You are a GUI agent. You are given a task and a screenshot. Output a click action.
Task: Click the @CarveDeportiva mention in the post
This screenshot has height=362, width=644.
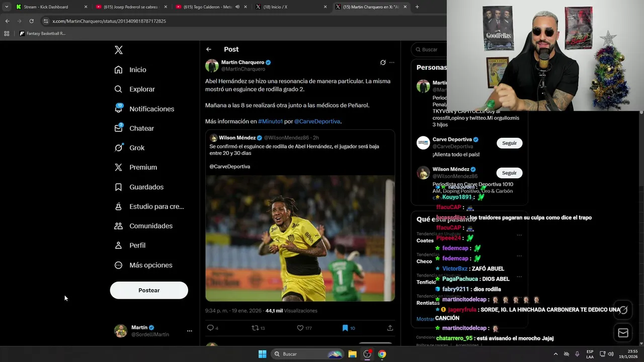coord(317,121)
